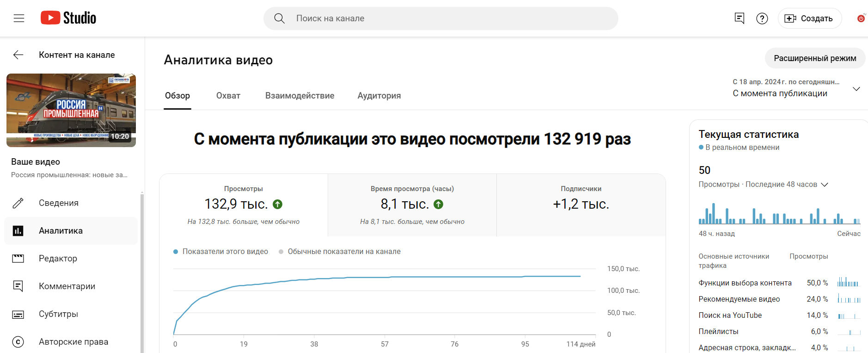
Task: Toggle the Обычные показатели на канале legend dot
Action: pyautogui.click(x=281, y=252)
